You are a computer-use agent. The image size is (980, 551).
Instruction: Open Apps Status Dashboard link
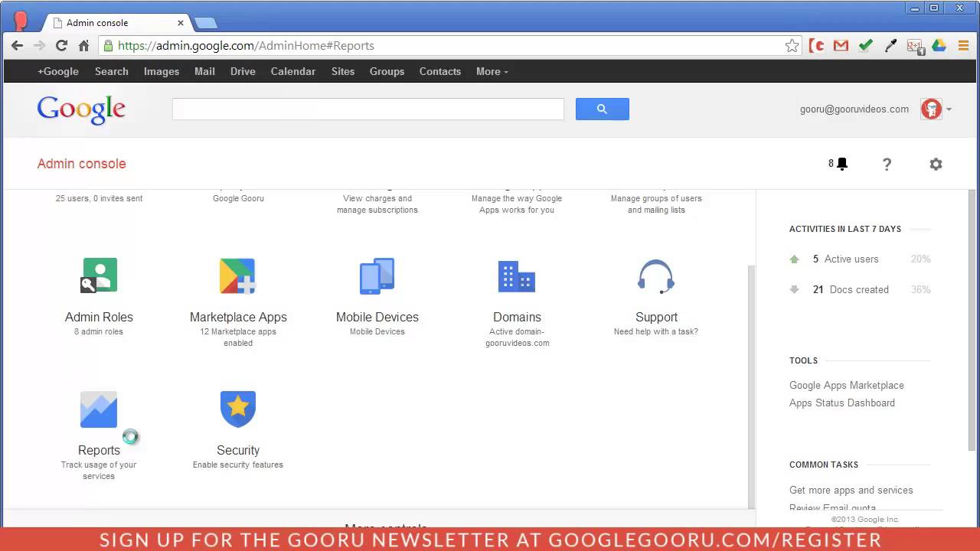(x=842, y=403)
